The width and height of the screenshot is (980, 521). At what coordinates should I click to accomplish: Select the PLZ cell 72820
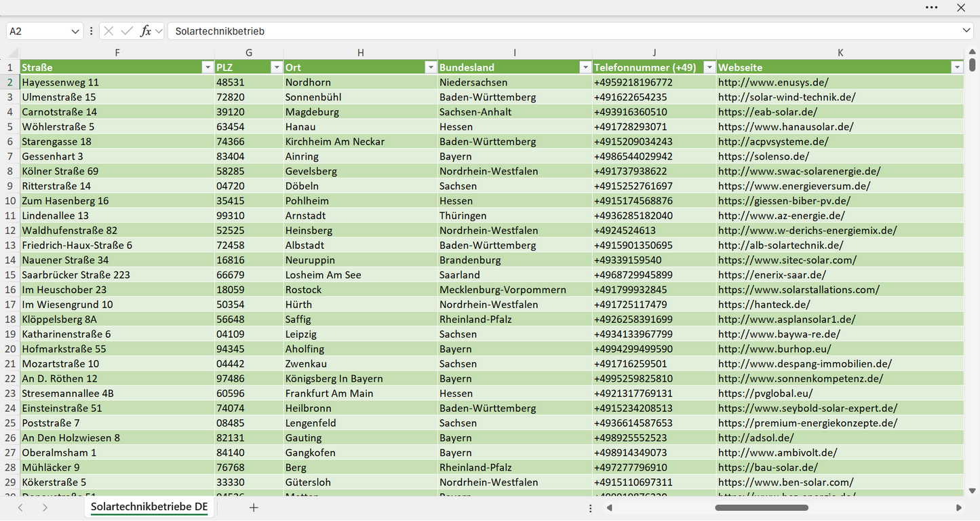click(249, 97)
